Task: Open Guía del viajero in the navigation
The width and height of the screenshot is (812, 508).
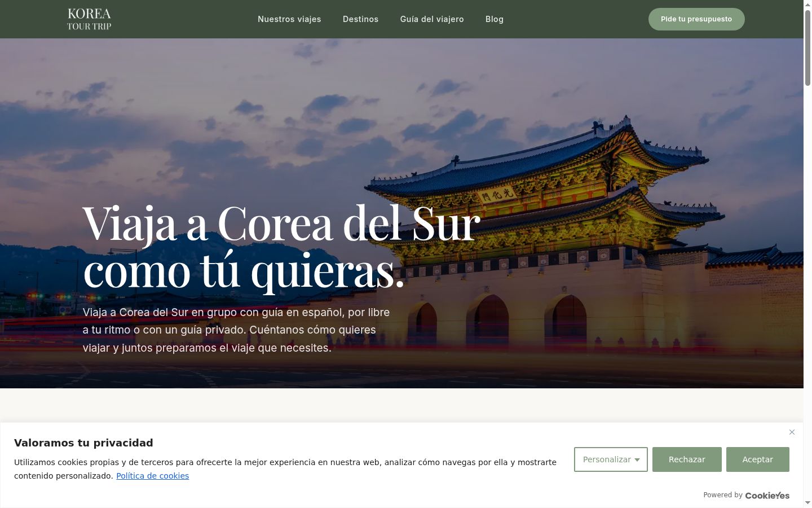Action: 432,19
